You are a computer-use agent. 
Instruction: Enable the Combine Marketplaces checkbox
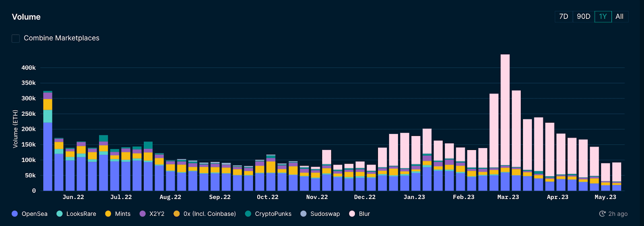pos(16,39)
